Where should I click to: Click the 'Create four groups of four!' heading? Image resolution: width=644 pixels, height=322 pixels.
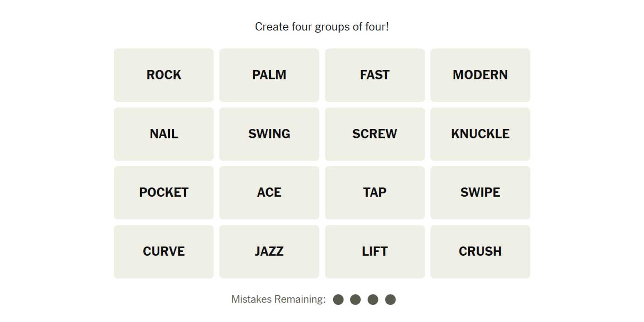tap(322, 27)
